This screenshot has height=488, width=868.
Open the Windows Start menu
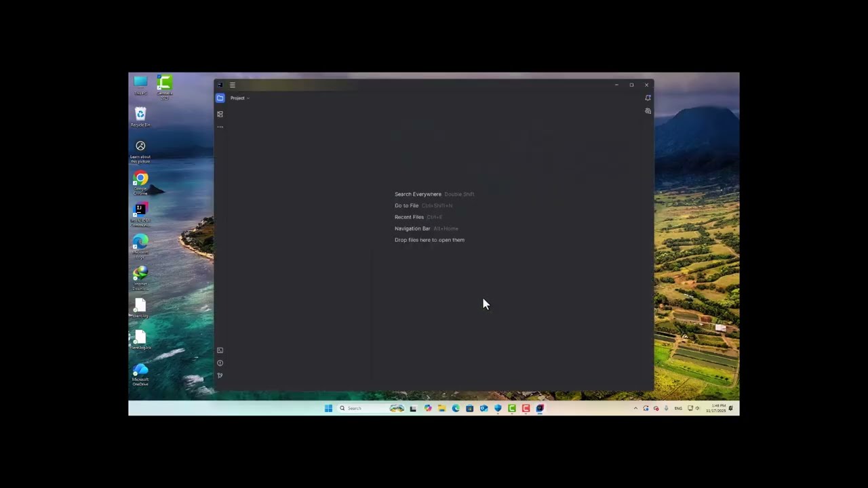point(328,408)
